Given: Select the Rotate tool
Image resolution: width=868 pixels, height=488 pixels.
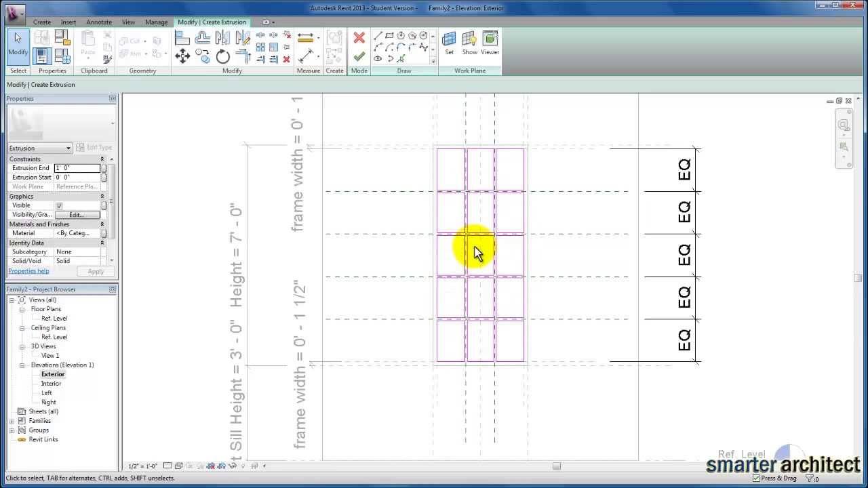Looking at the screenshot, I should tap(222, 57).
